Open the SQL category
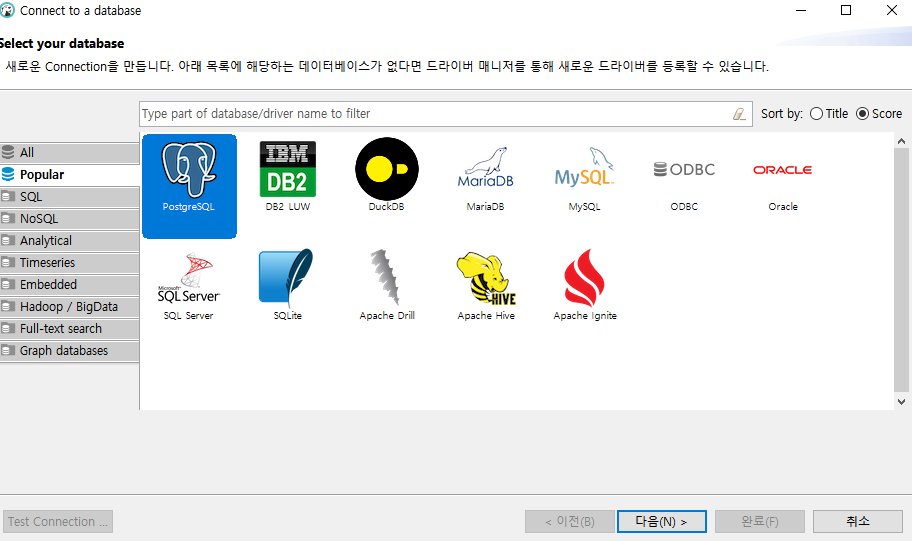 point(70,197)
